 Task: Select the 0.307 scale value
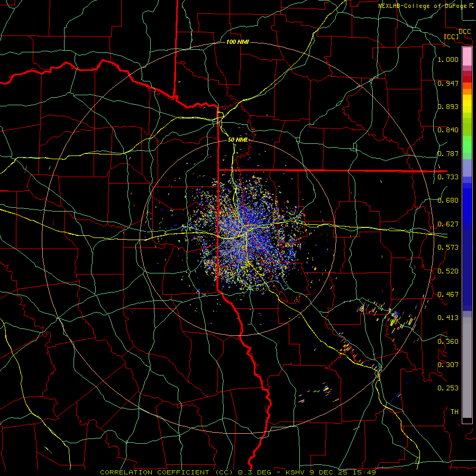tap(448, 365)
